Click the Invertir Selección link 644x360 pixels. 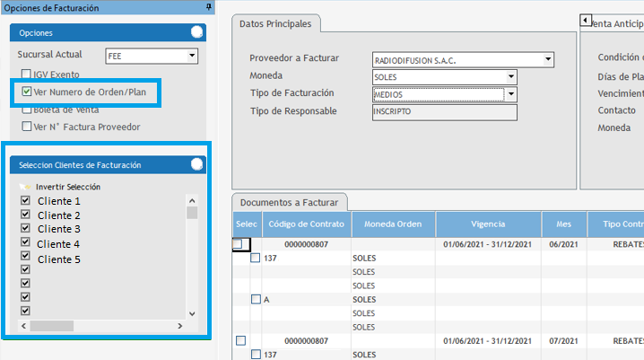pyautogui.click(x=68, y=187)
